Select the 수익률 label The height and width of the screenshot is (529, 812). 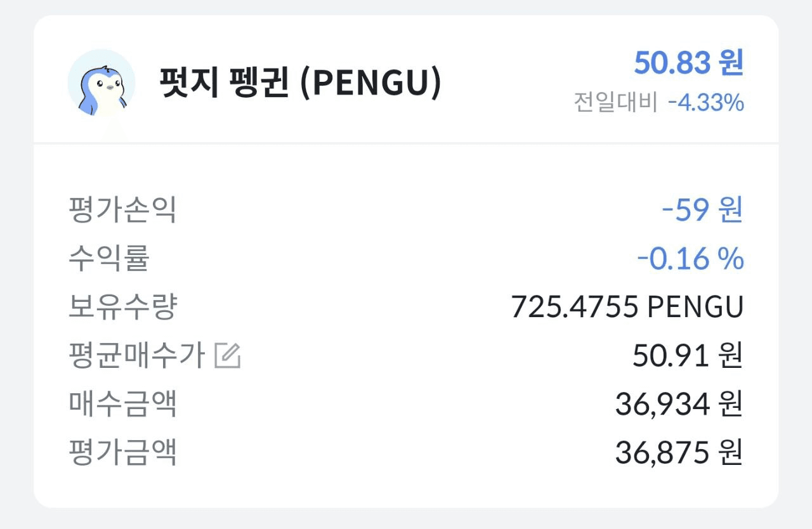tap(108, 259)
